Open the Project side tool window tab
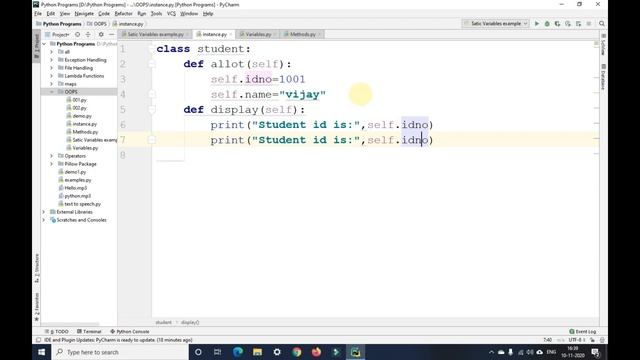The width and height of the screenshot is (640, 360). (36, 45)
